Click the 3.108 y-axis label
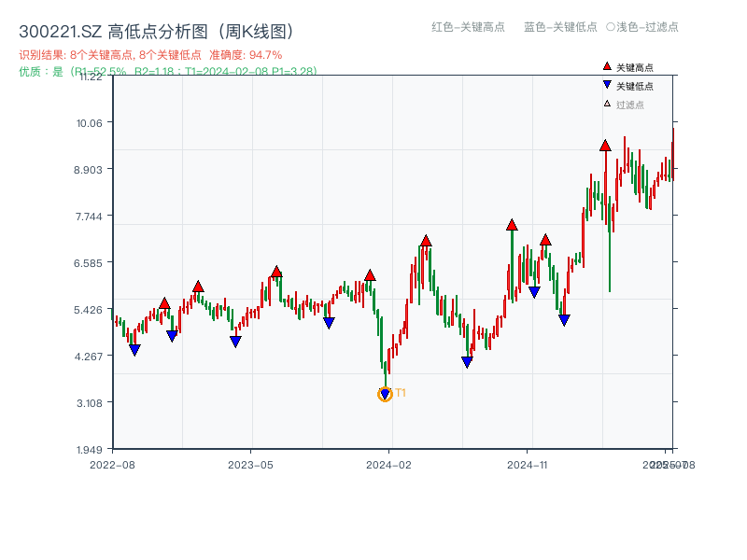 90,403
